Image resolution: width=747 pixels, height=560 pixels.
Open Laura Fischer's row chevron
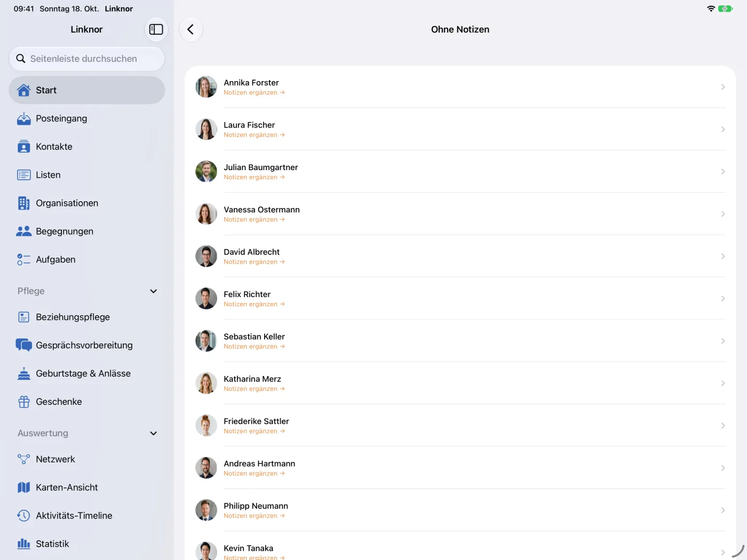[x=723, y=129]
